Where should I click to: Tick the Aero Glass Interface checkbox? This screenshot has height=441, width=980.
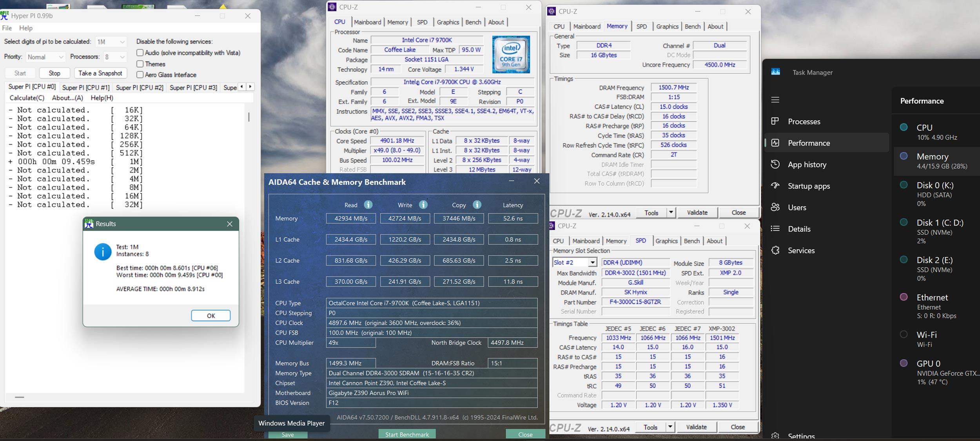(140, 75)
